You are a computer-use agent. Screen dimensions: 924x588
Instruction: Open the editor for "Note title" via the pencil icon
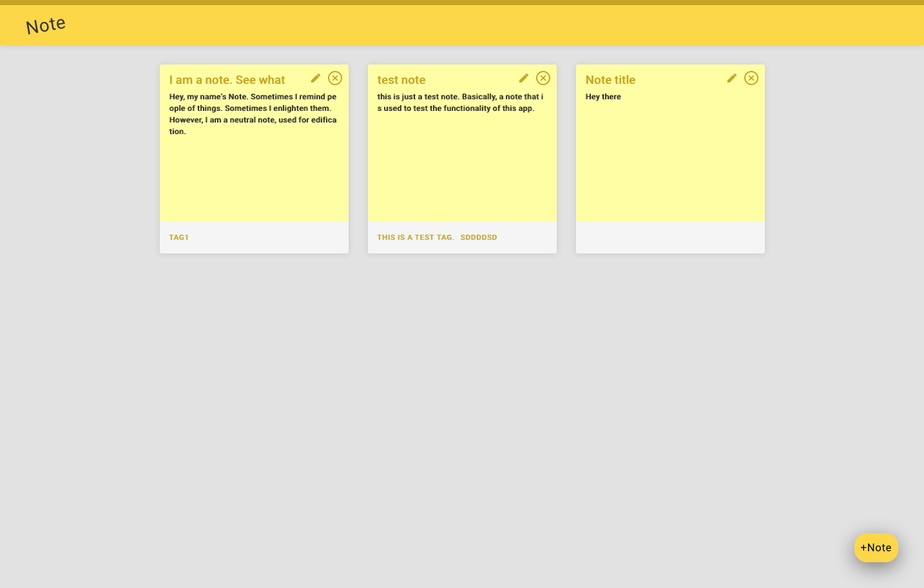point(732,78)
